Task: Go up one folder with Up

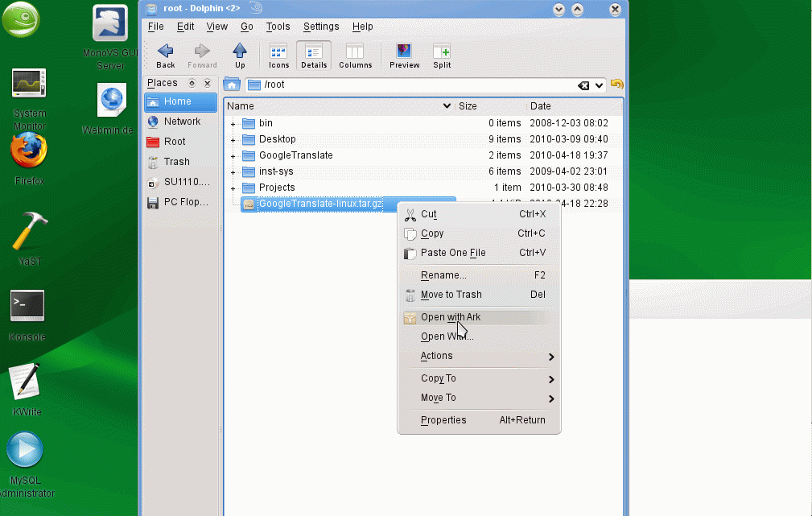Action: 240,56
